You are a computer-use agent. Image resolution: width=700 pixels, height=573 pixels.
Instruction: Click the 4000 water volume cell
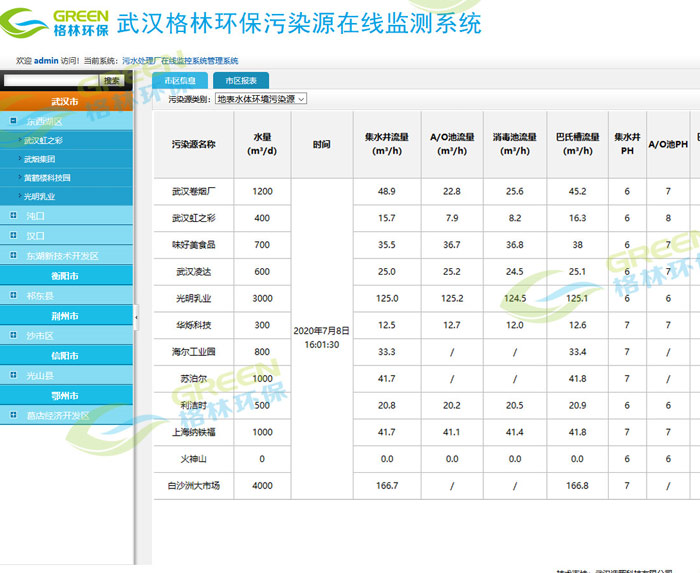(262, 486)
